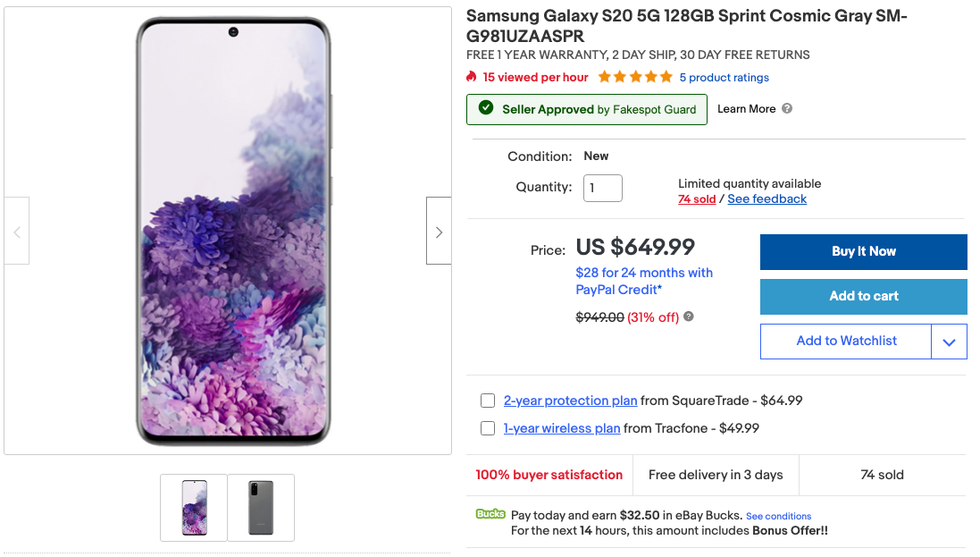
Task: Click the Seller Approved checkmark badge
Action: tap(487, 108)
